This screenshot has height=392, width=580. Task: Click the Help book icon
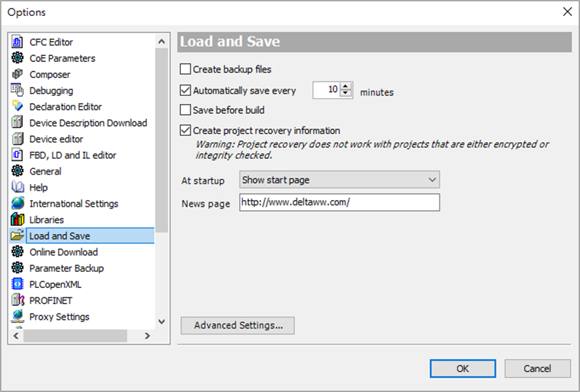point(17,187)
